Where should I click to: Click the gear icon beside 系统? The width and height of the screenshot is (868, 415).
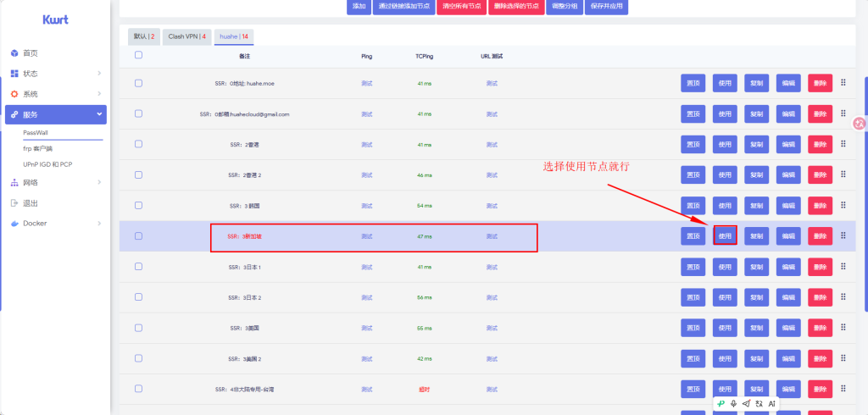click(x=14, y=94)
